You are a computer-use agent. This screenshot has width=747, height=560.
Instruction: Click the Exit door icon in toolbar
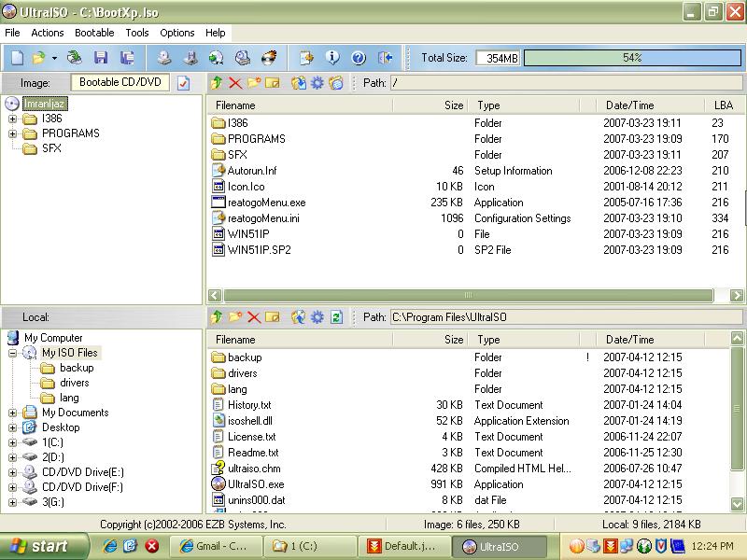(385, 58)
